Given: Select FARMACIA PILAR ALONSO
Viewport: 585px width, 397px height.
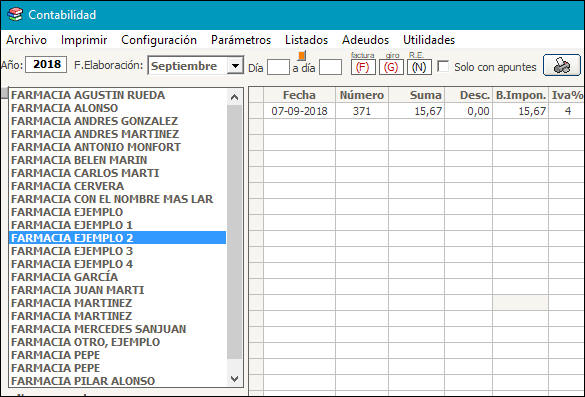Looking at the screenshot, I should [117, 381].
